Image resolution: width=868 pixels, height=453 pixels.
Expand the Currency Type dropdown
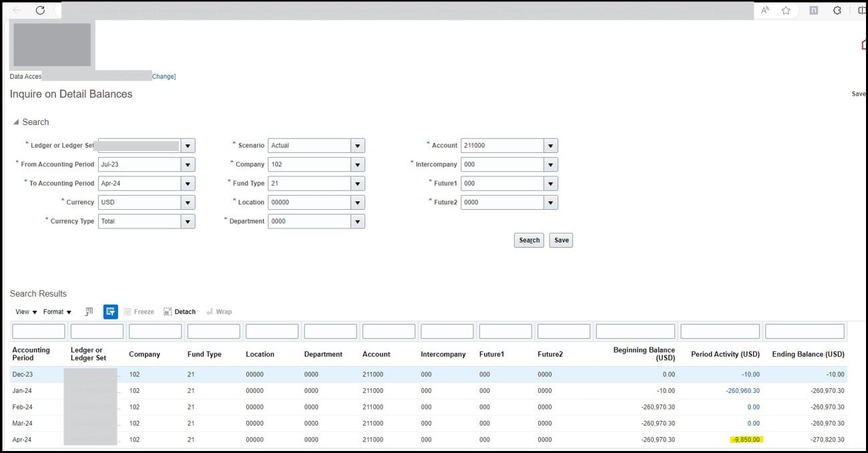188,220
